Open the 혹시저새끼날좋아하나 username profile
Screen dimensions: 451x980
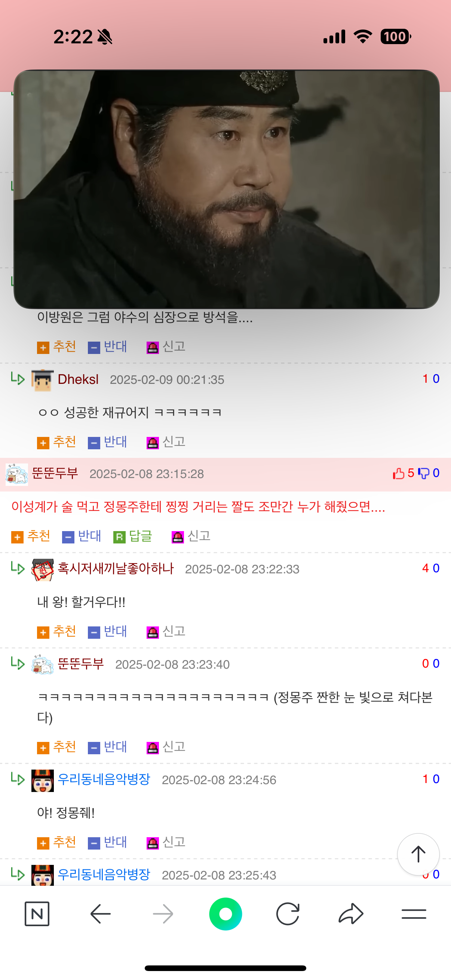click(x=116, y=569)
